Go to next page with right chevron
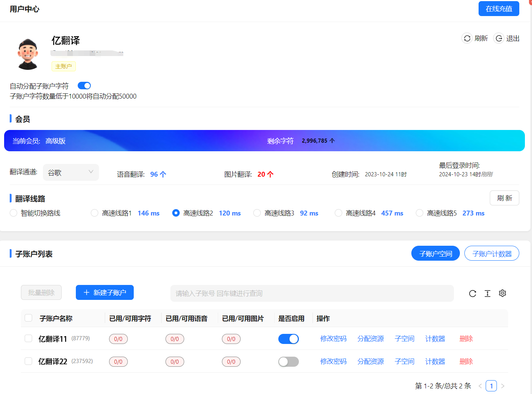 point(502,386)
